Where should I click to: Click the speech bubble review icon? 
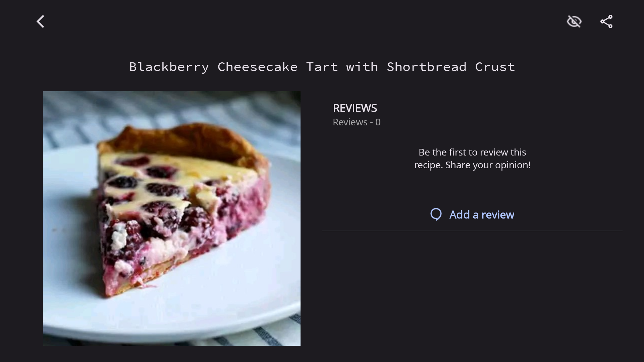point(436,215)
